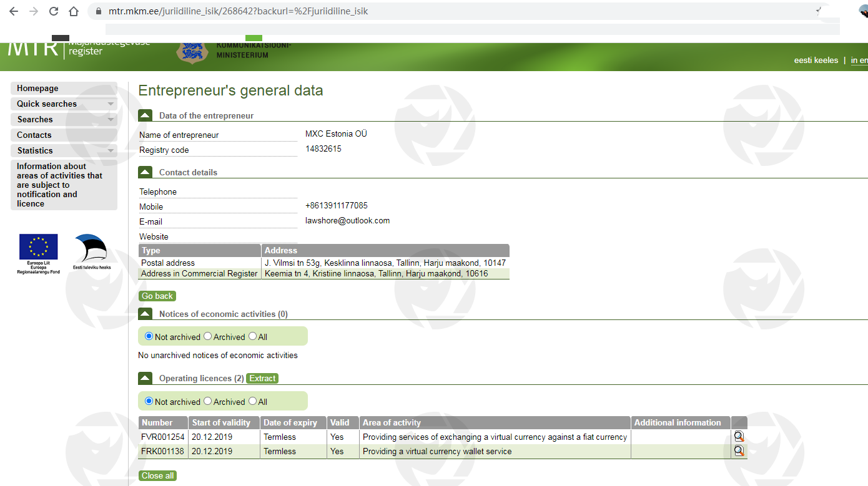Expand the Quick searches menu arrow

[111, 104]
